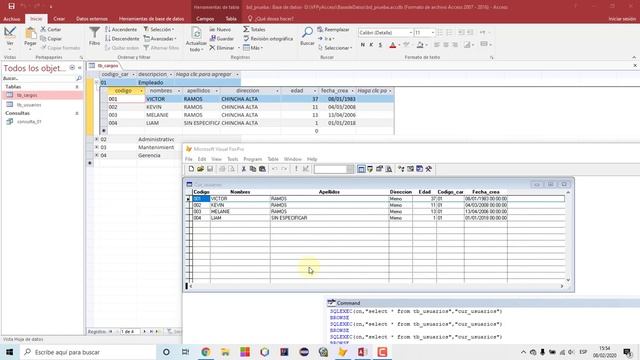The height and width of the screenshot is (360, 640).
Task: Click the Paste icon in the FoxPro toolbar
Action: (262, 169)
